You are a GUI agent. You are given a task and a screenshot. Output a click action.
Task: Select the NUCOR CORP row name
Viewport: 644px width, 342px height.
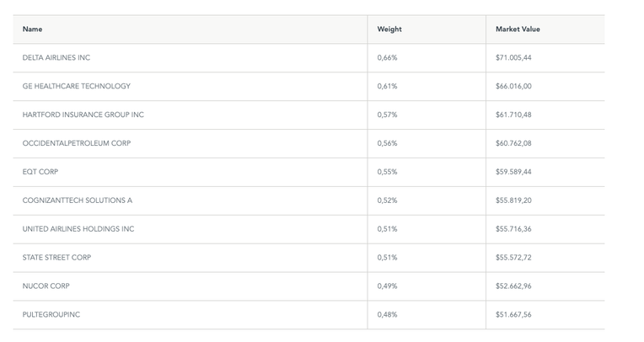46,286
